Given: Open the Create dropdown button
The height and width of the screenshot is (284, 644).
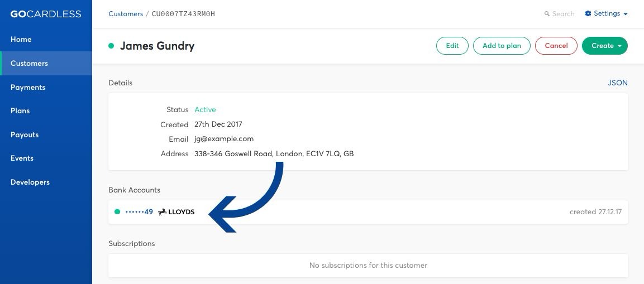Looking at the screenshot, I should click(x=604, y=46).
